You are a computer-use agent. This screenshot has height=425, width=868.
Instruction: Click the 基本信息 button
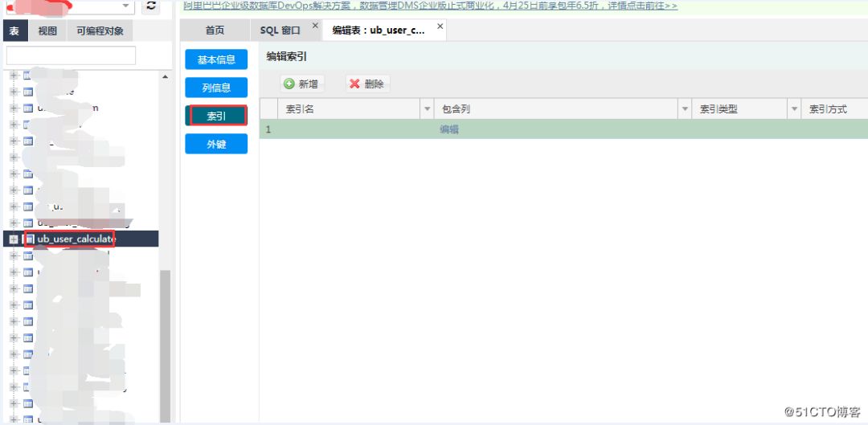(216, 59)
